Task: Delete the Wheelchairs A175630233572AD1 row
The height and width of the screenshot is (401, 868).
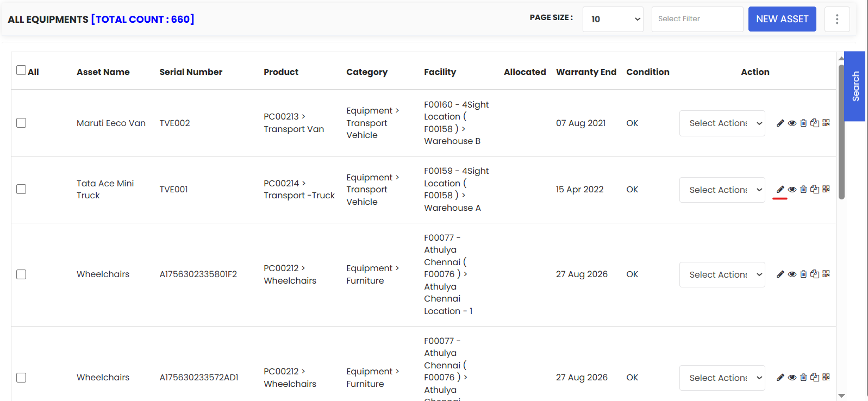Action: [x=803, y=378]
